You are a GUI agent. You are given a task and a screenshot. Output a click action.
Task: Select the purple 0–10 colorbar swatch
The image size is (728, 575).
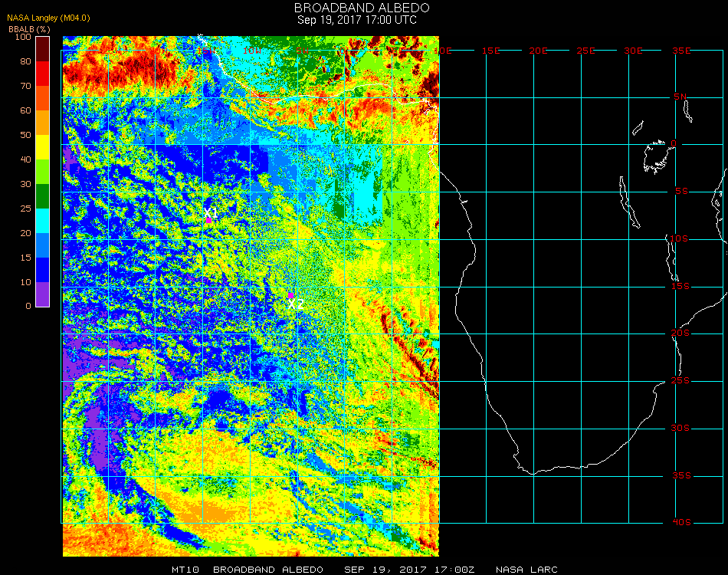[43, 294]
